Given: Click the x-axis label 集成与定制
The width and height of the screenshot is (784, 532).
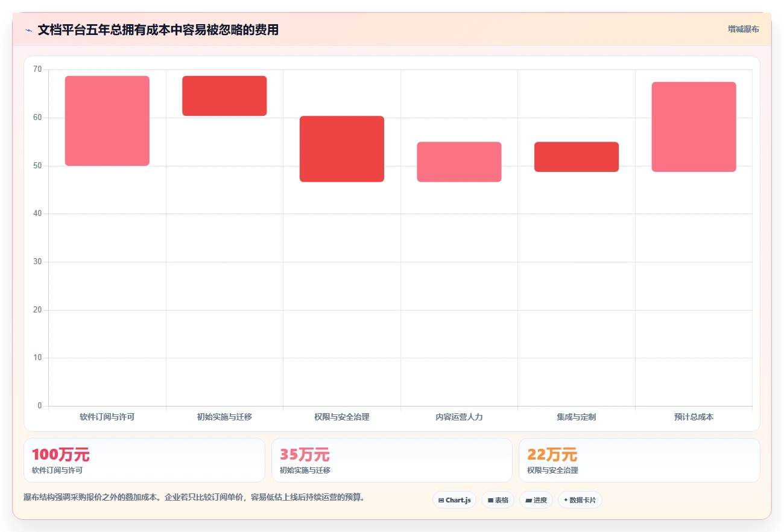Looking at the screenshot, I should tap(577, 417).
